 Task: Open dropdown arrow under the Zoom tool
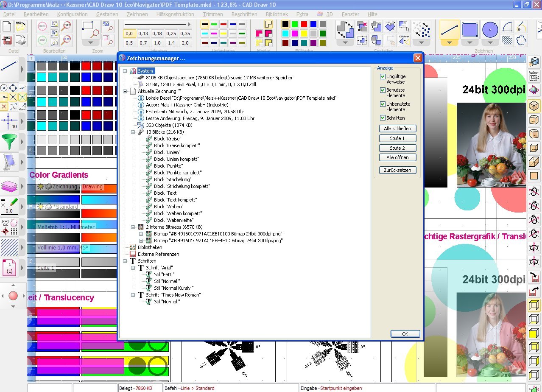(90, 42)
